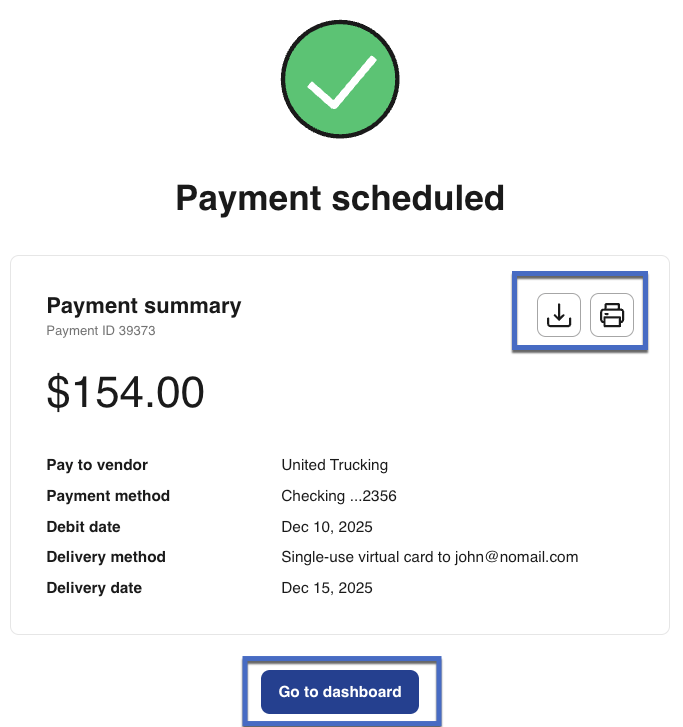Click the $154.00 payment amount

125,392
